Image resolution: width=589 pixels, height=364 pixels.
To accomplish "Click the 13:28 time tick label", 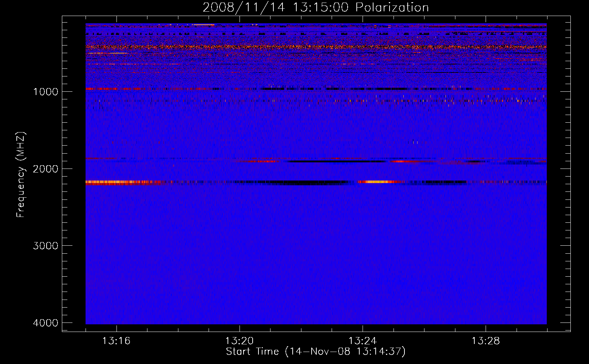I will [x=486, y=341].
